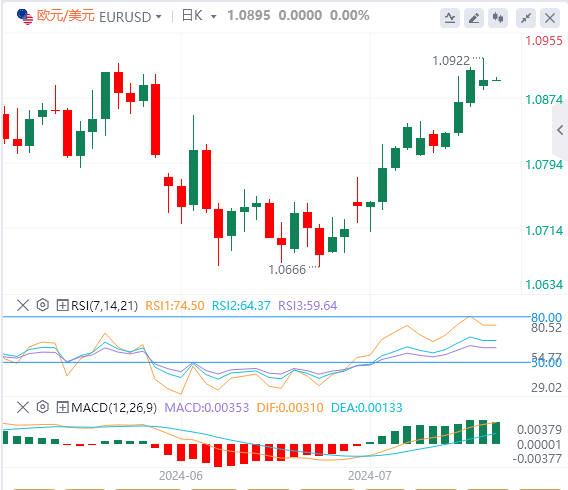Expand the EURUSD symbol dropdown arrow

tap(158, 17)
